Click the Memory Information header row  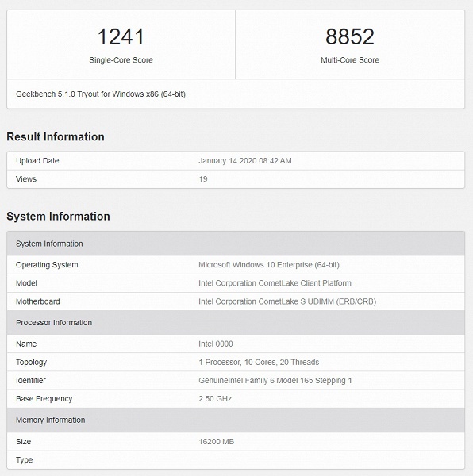pyautogui.click(x=236, y=420)
